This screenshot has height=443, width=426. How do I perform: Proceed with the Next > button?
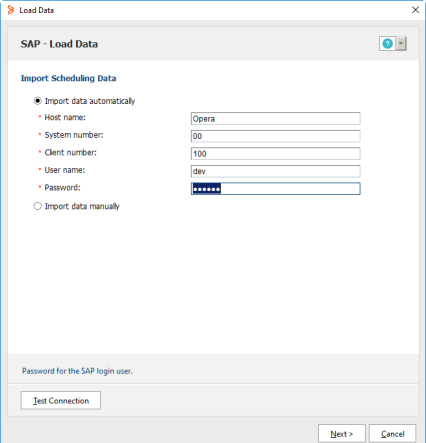click(342, 434)
